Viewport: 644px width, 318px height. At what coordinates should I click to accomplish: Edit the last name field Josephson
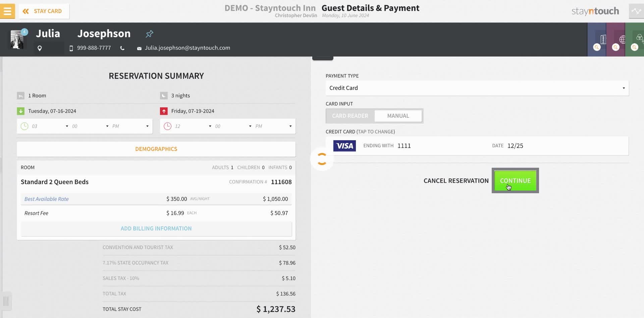tap(104, 34)
